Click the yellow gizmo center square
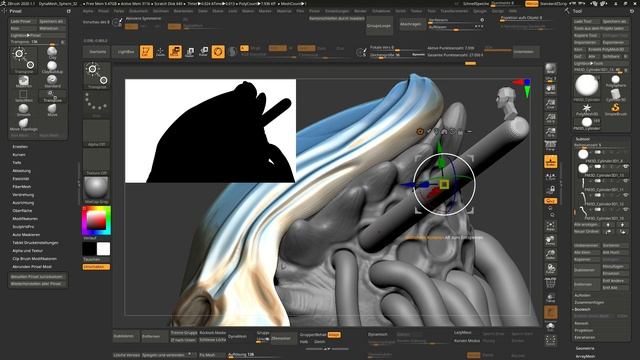The height and width of the screenshot is (360, 640). 444,185
